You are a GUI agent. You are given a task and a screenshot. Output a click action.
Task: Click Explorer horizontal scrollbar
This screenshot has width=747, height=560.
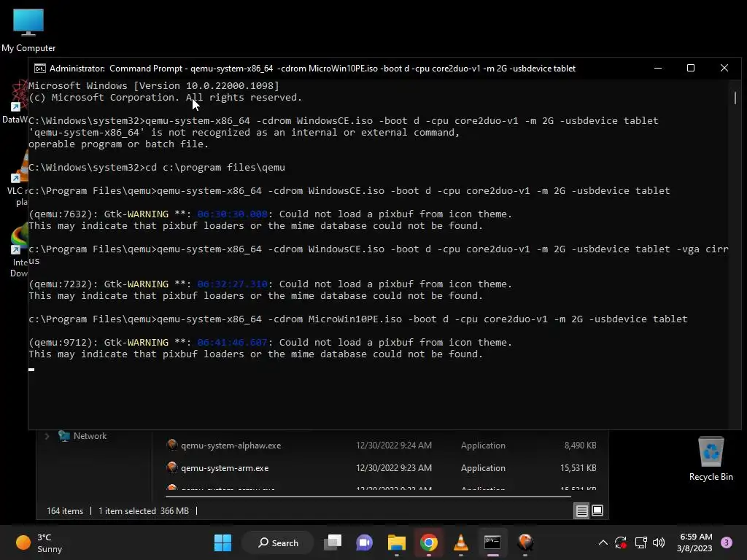click(368, 496)
